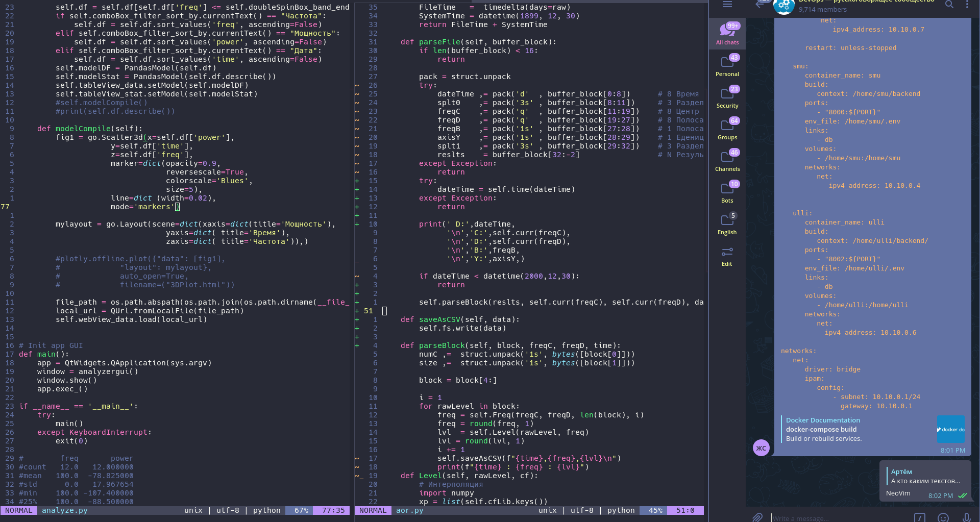980x522 pixels.
Task: Click the NORMAL mode indicator for analyze.py
Action: coord(18,510)
